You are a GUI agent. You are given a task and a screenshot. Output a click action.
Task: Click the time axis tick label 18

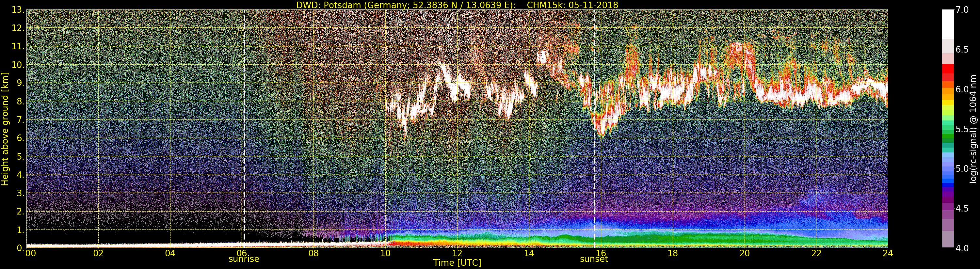673,253
